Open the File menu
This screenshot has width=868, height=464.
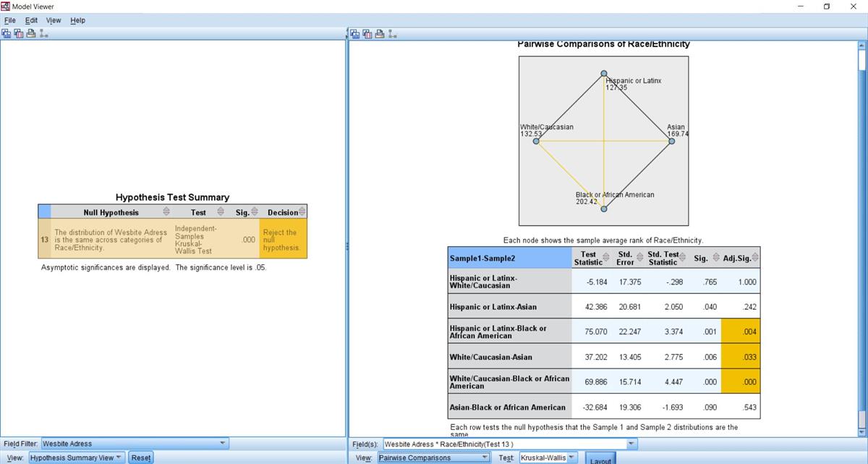pyautogui.click(x=10, y=20)
